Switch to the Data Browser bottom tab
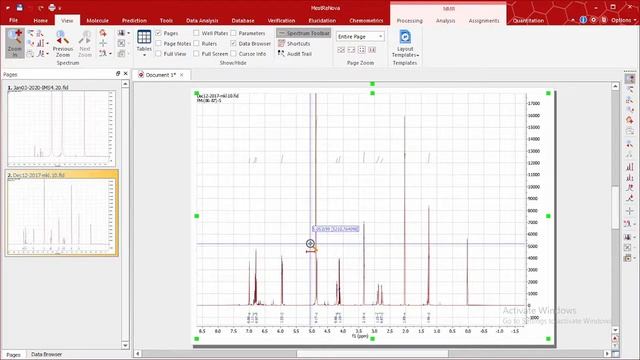The width and height of the screenshot is (640, 360). (x=47, y=354)
